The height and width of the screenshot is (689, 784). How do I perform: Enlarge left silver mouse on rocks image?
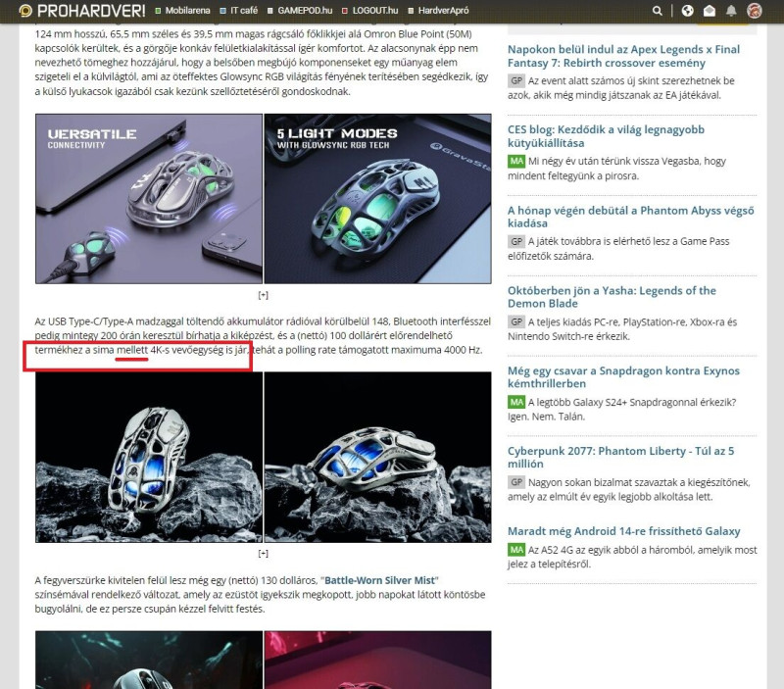[149, 457]
